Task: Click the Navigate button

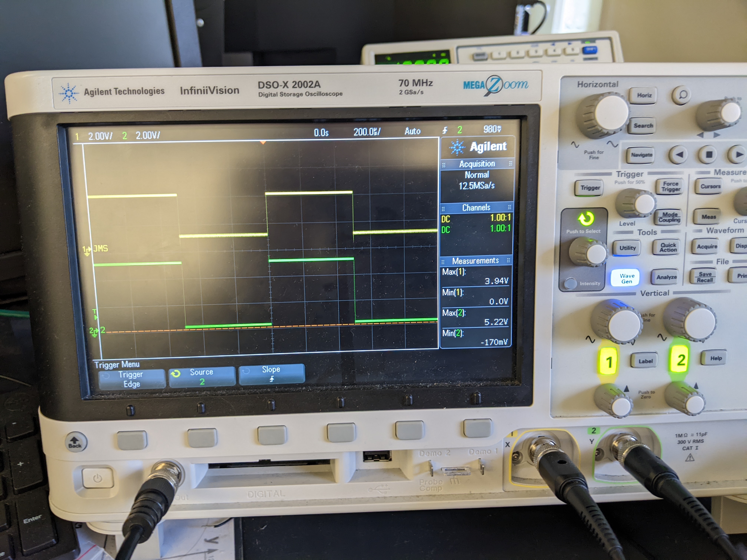Action: [x=641, y=155]
